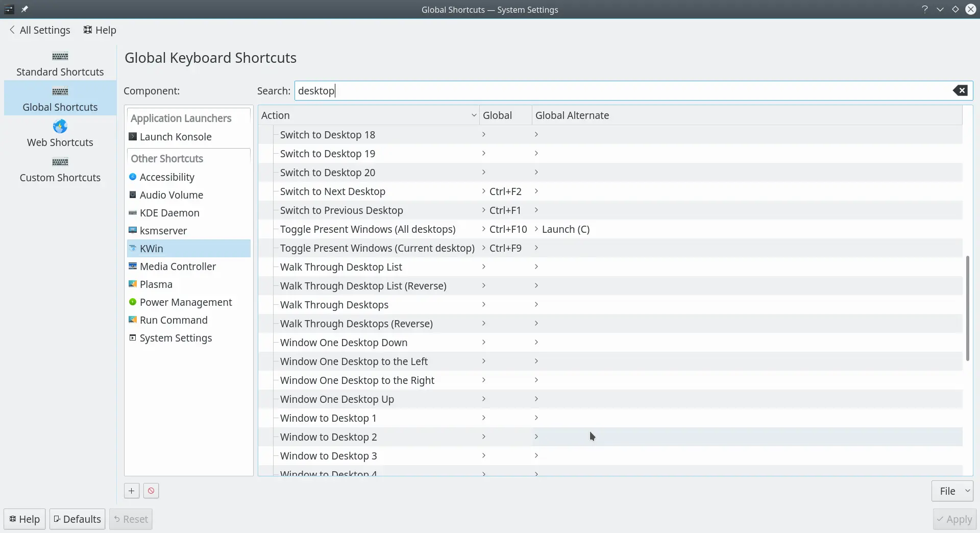This screenshot has width=980, height=533.
Task: Click the red remove-component icon
Action: tap(151, 490)
